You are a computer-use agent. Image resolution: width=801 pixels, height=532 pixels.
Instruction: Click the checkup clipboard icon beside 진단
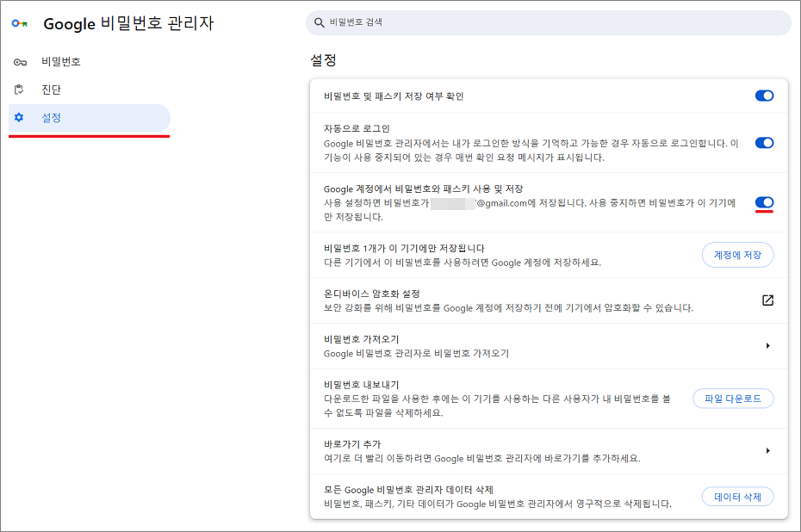click(x=18, y=89)
